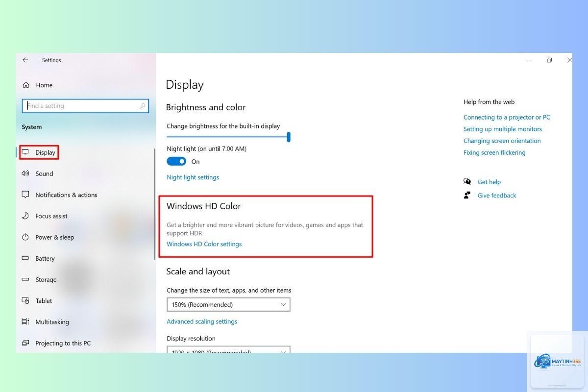Viewport: 588px width, 392px height.
Task: Click the sidebar vertical scrollbar
Action: pos(155,204)
